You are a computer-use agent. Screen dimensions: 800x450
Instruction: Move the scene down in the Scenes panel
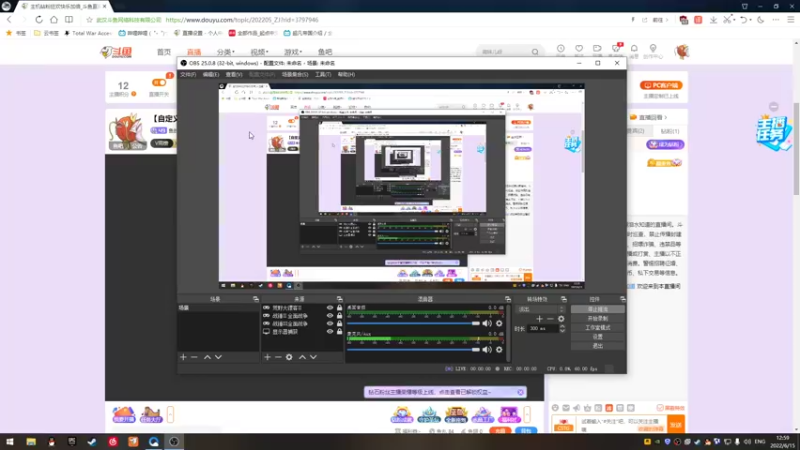[x=218, y=357]
